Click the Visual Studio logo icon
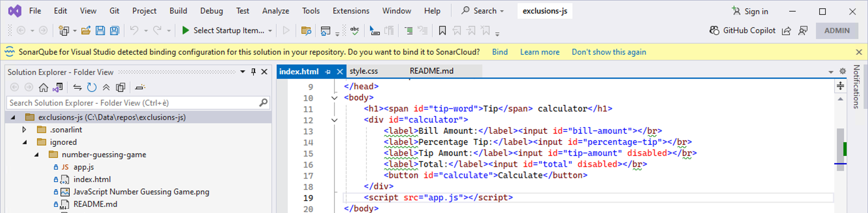Viewport: 868px width, 213px height. [15, 11]
